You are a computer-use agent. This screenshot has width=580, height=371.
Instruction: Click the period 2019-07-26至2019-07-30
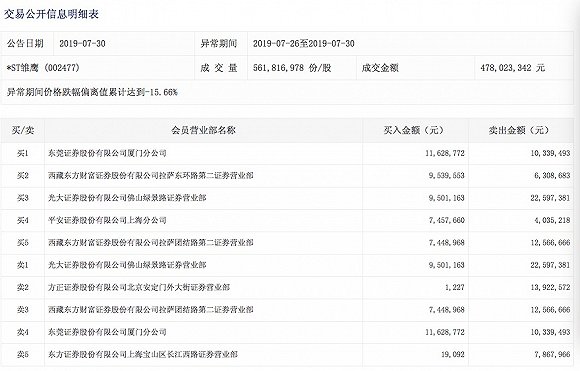pyautogui.click(x=304, y=44)
